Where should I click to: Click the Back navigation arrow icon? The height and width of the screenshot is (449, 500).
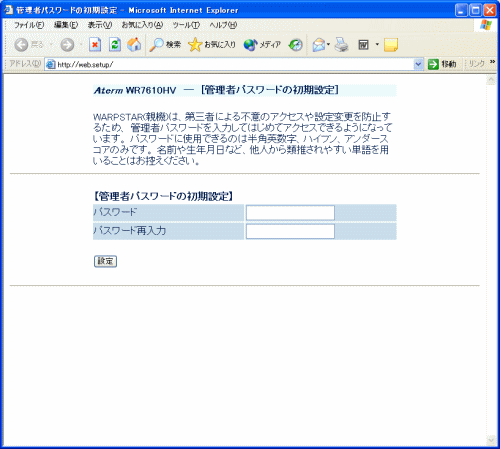(21, 45)
